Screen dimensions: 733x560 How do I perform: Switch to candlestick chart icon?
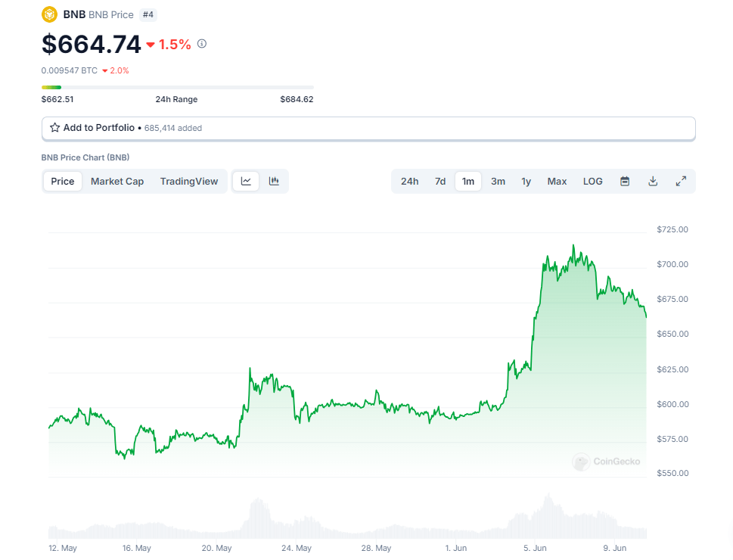point(274,181)
